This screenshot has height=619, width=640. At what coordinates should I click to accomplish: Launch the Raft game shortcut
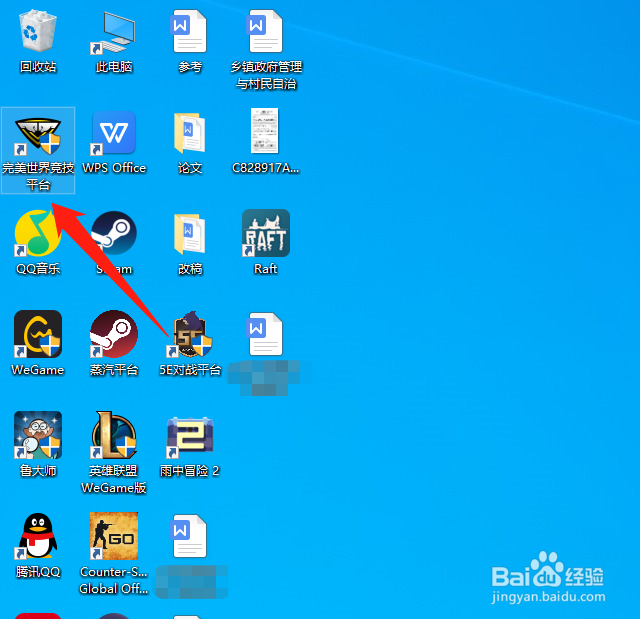coord(266,233)
